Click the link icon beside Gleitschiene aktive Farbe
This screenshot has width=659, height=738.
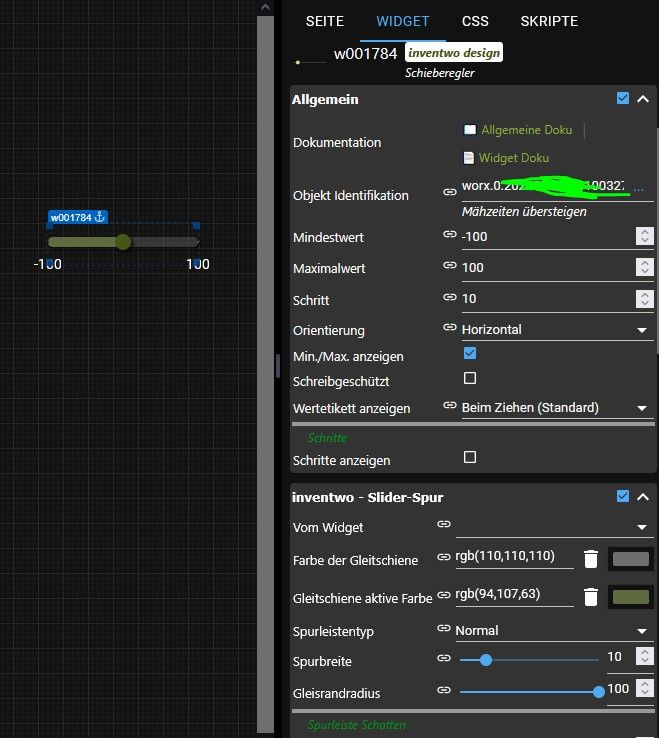click(444, 595)
